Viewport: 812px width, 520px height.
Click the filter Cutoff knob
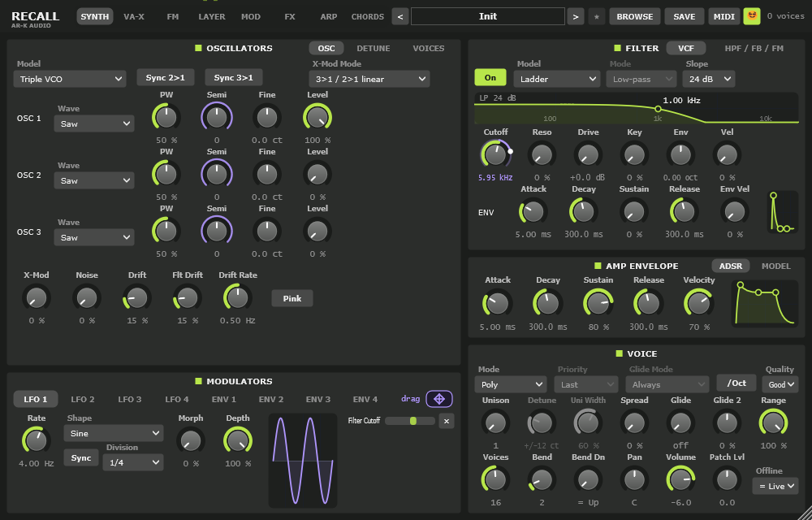[x=495, y=154]
